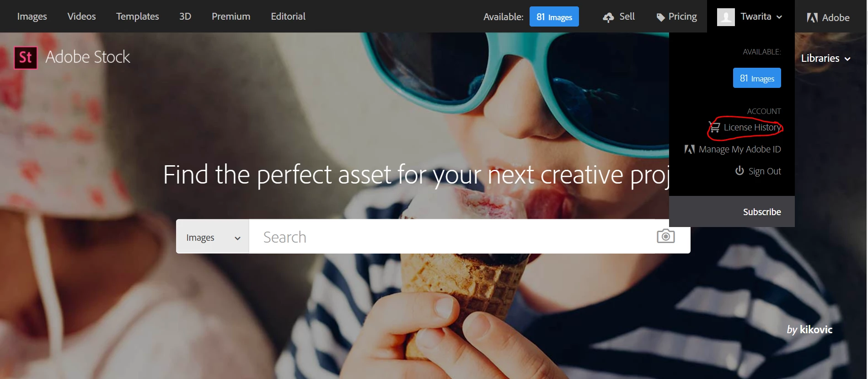Click the Pricing tag icon
The width and height of the screenshot is (868, 379).
(x=660, y=17)
